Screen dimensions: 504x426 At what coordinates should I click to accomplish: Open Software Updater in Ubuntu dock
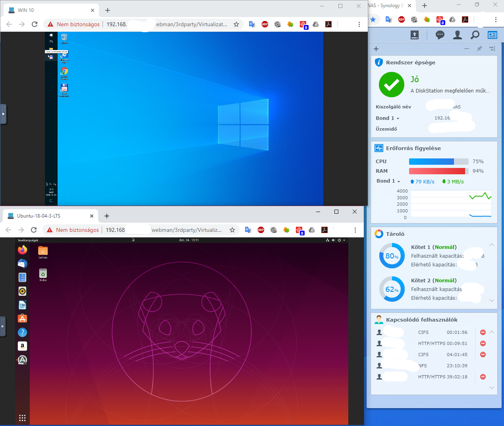[x=22, y=360]
